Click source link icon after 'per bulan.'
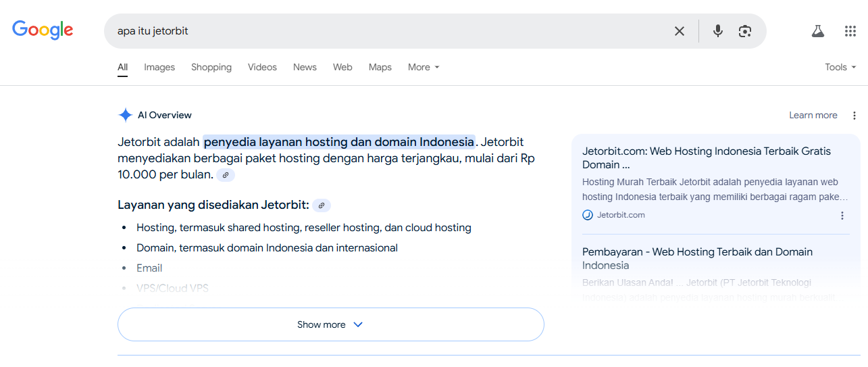The height and width of the screenshot is (367, 868). pyautogui.click(x=226, y=175)
